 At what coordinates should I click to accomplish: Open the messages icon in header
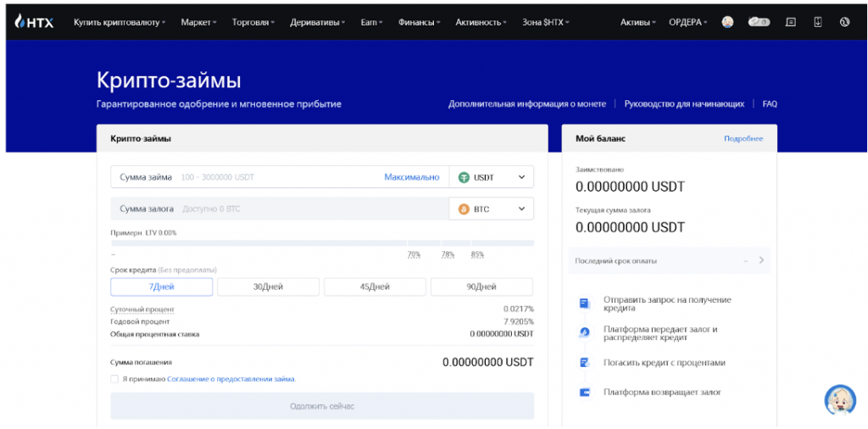[790, 22]
